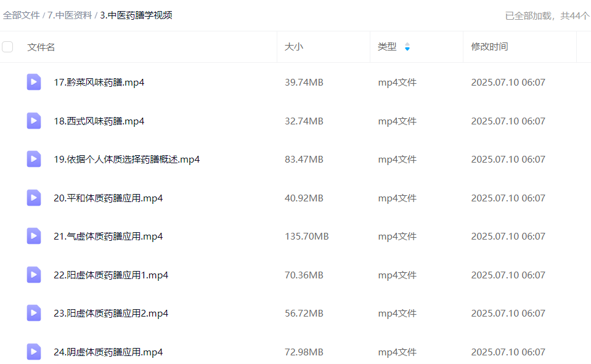Click the 135.70MB size cell
The image size is (591, 364).
(306, 237)
